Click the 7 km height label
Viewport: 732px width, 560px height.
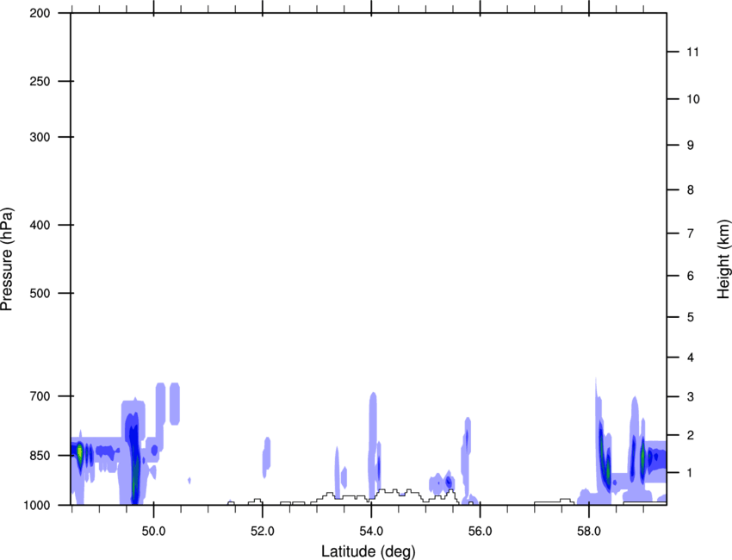pos(691,233)
